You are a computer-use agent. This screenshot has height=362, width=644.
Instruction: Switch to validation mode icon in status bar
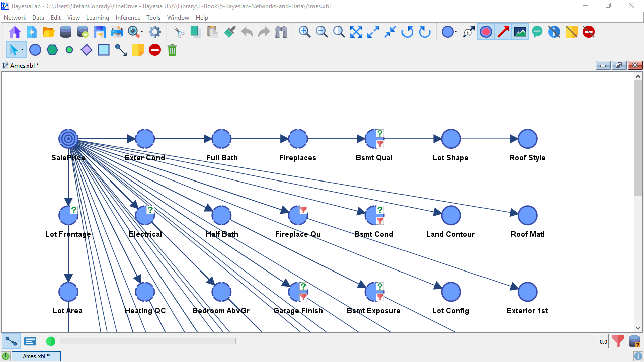tap(30, 341)
